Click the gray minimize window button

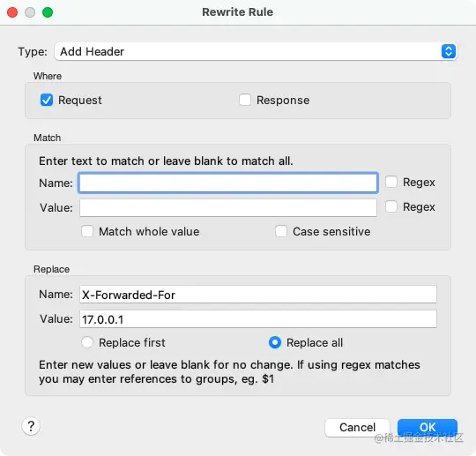click(30, 12)
